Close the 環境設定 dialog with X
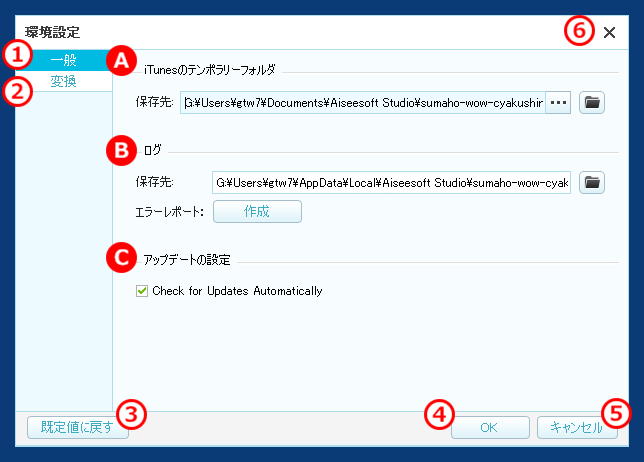Image resolution: width=644 pixels, height=462 pixels. point(610,33)
